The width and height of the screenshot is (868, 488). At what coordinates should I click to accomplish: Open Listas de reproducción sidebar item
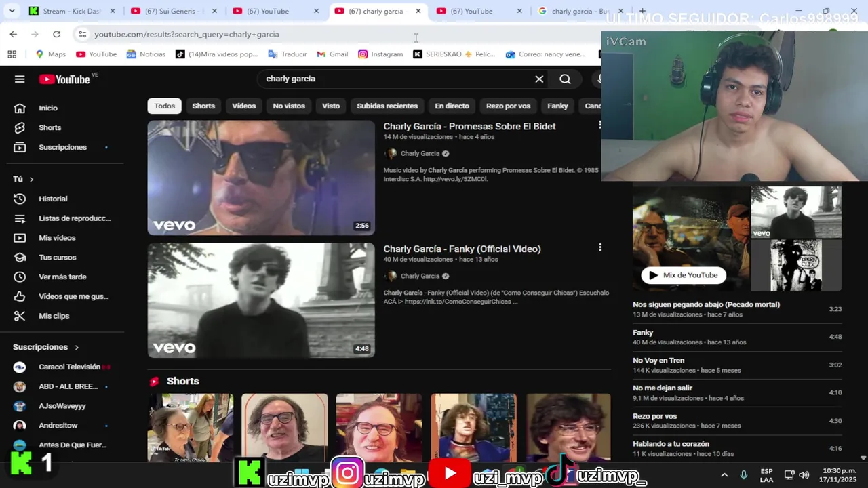pyautogui.click(x=75, y=218)
